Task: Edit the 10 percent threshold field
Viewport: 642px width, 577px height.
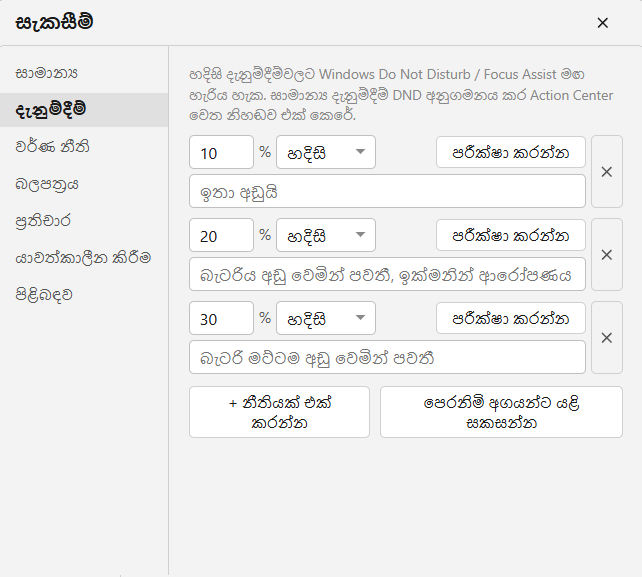Action: 221,152
